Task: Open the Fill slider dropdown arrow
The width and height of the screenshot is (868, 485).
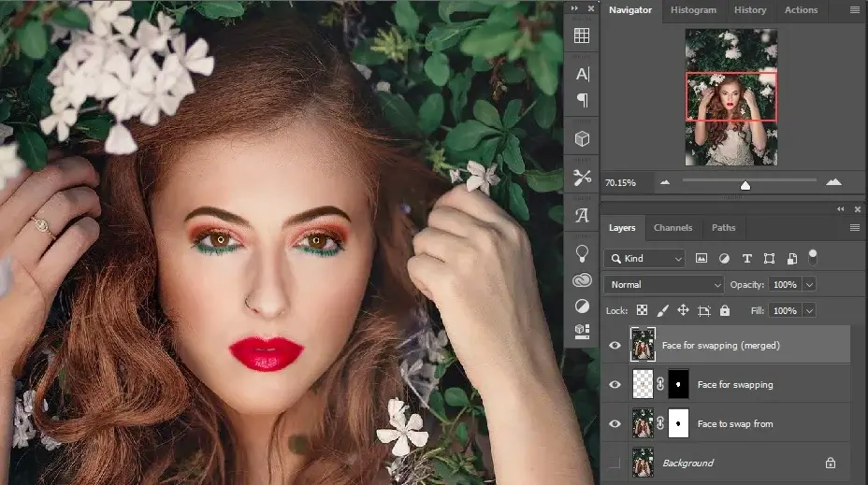Action: click(x=809, y=311)
